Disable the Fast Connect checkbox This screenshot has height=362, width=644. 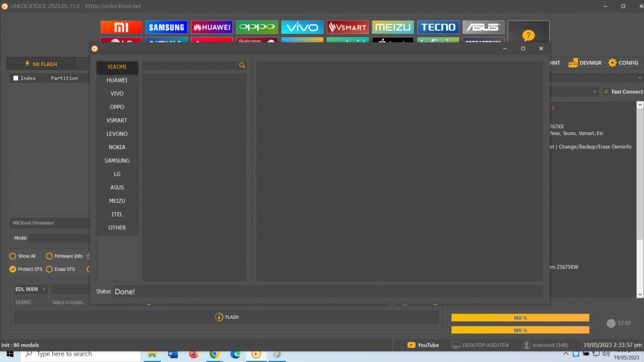click(x=606, y=92)
